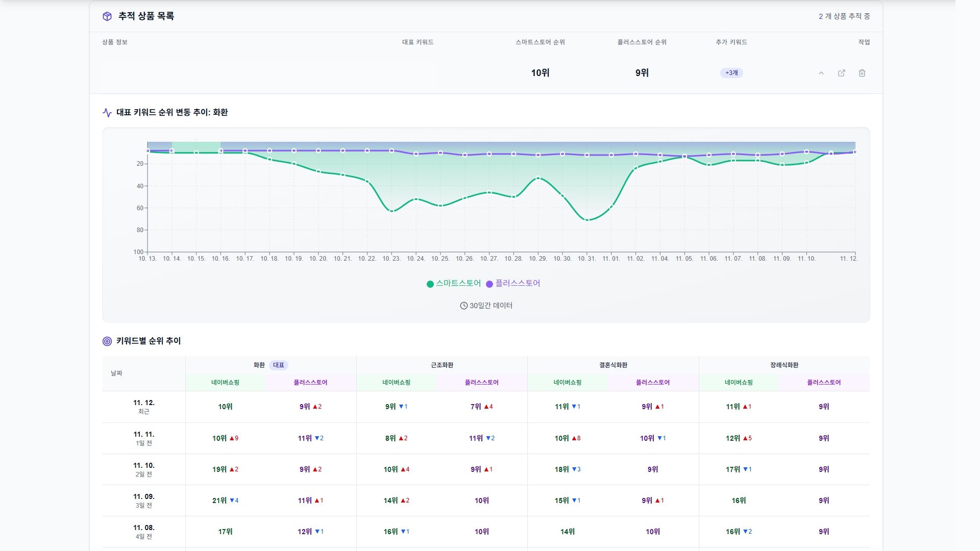Screen dimensions: 980x551
Task: Click the trash icon to delete the tracked product
Action: tap(863, 73)
